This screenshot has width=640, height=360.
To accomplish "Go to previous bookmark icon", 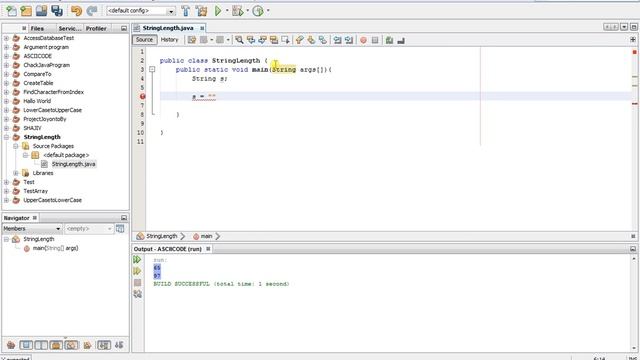I will tap(300, 40).
